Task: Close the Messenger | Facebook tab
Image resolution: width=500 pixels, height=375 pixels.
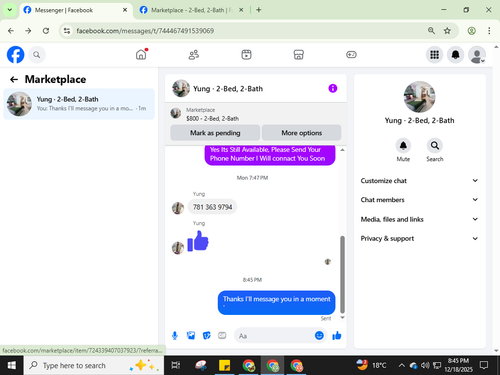Action: (125, 10)
